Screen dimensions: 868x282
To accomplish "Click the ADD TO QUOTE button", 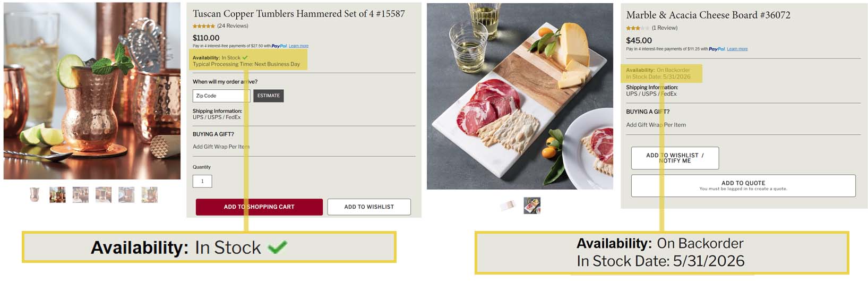I will (x=743, y=185).
